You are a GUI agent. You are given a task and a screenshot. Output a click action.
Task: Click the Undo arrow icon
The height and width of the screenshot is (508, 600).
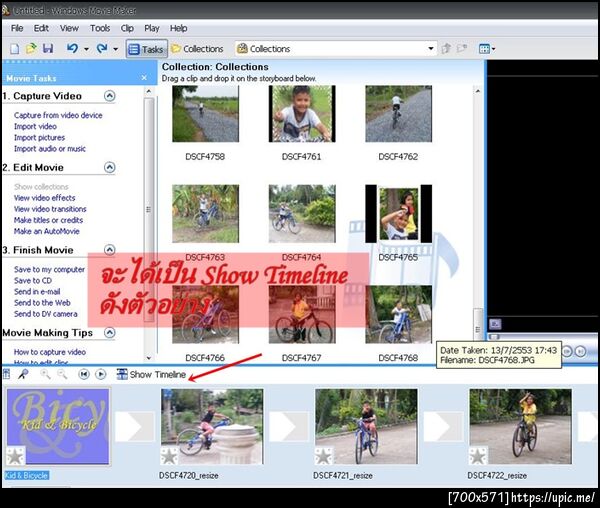[72, 49]
